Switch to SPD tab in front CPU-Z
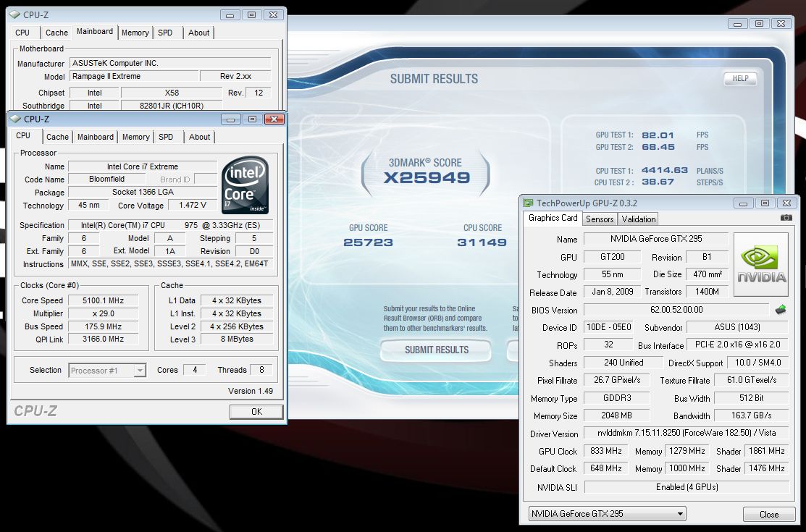 point(166,137)
